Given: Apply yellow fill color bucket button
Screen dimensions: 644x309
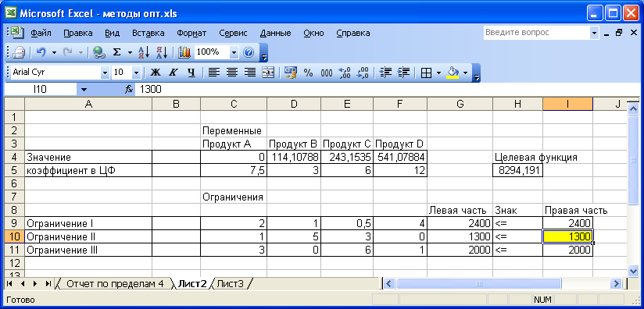Looking at the screenshot, I should (x=453, y=73).
